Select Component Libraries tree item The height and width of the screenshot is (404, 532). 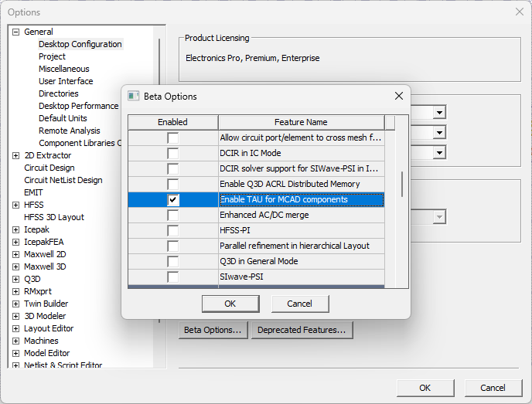[x=80, y=143]
